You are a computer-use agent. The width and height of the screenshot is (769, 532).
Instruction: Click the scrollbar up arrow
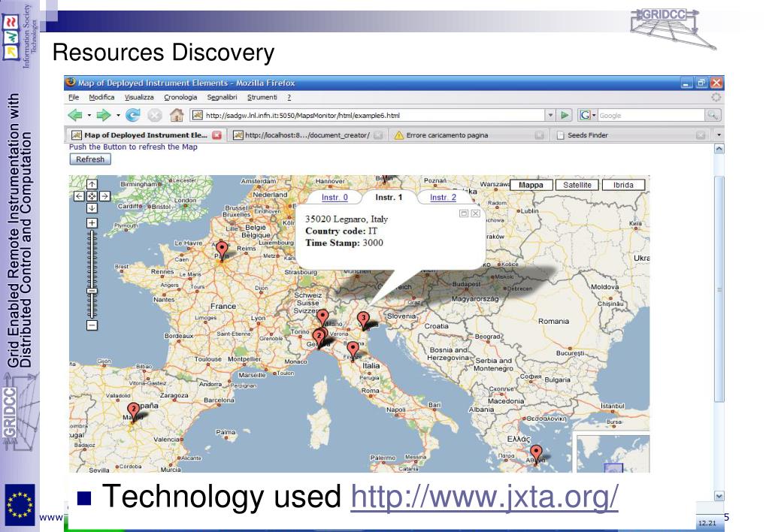tap(719, 149)
